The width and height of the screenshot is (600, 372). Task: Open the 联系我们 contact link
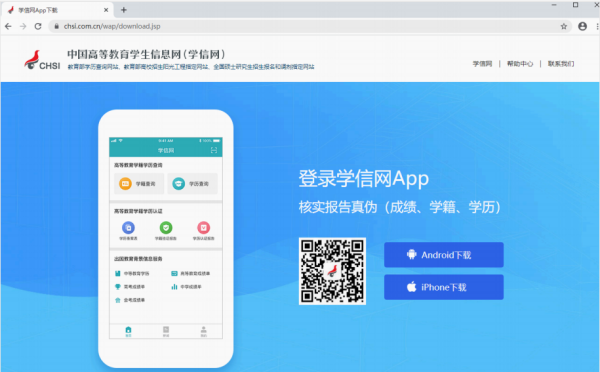point(561,64)
